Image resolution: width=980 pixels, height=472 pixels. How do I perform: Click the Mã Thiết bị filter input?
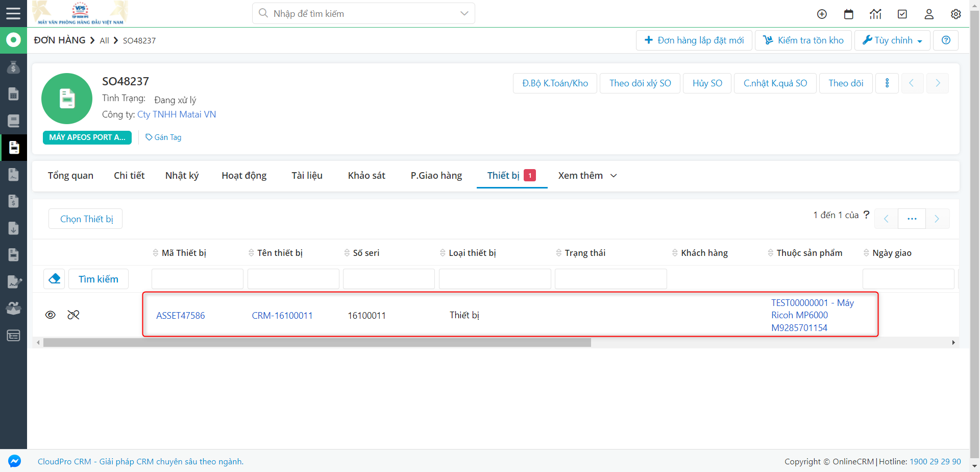pos(198,279)
